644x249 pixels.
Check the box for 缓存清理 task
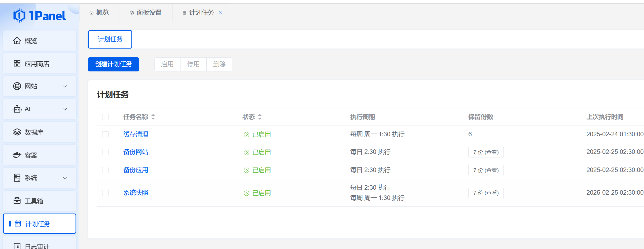point(105,134)
